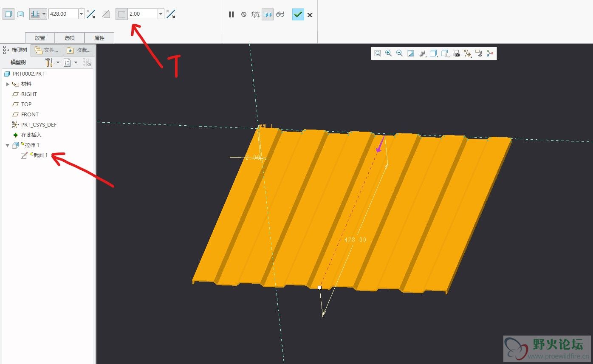This screenshot has width=593, height=364.
Task: Click the glasses verify feature icon
Action: point(280,14)
